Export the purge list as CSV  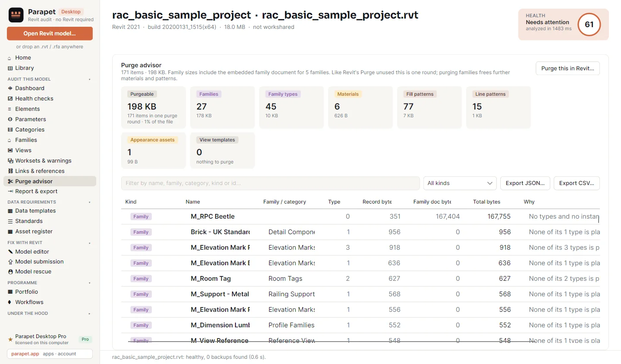(x=577, y=183)
